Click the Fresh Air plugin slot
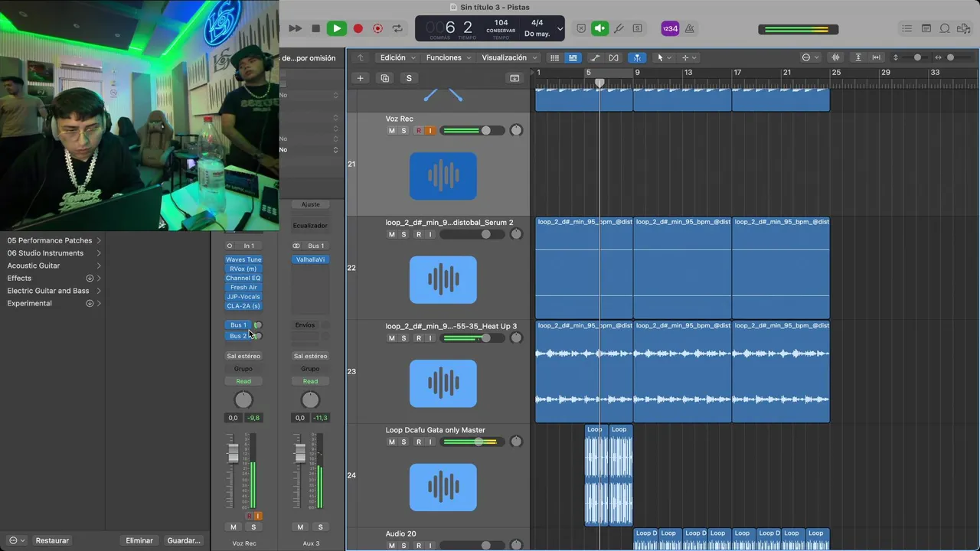Screen dimensions: 980x551 243,287
